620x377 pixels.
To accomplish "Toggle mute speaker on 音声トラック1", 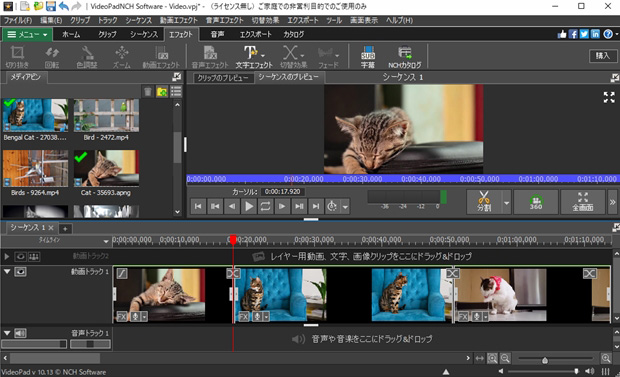I will point(20,333).
